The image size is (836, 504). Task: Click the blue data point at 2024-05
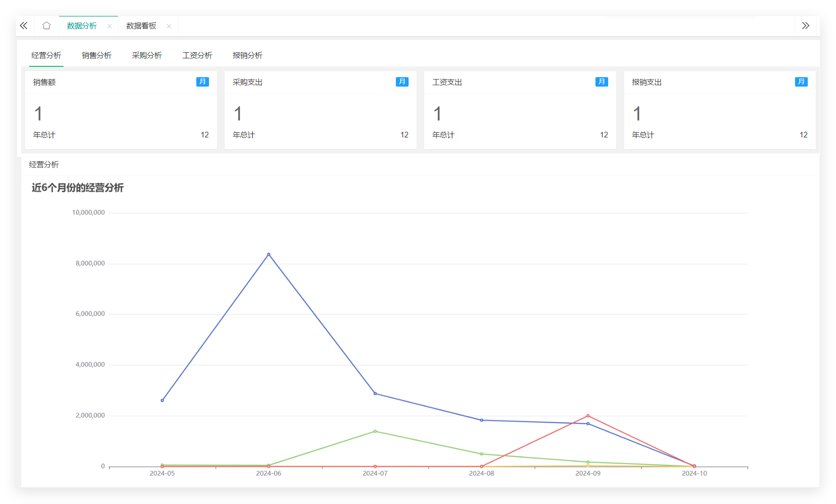tap(162, 400)
